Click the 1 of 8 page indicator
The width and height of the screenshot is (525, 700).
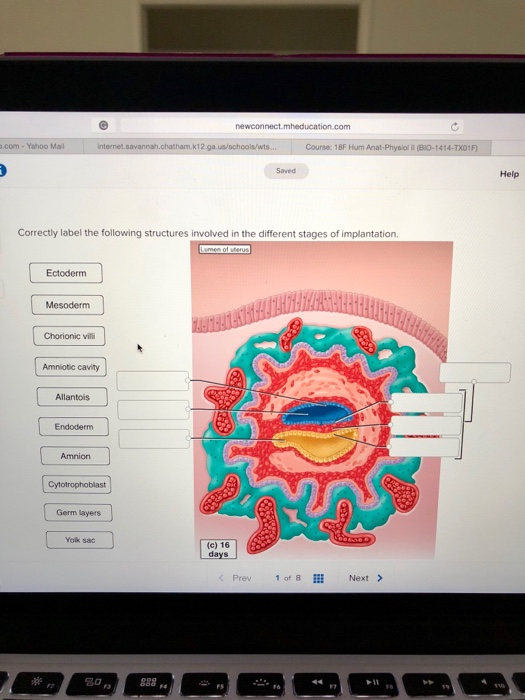tap(288, 578)
